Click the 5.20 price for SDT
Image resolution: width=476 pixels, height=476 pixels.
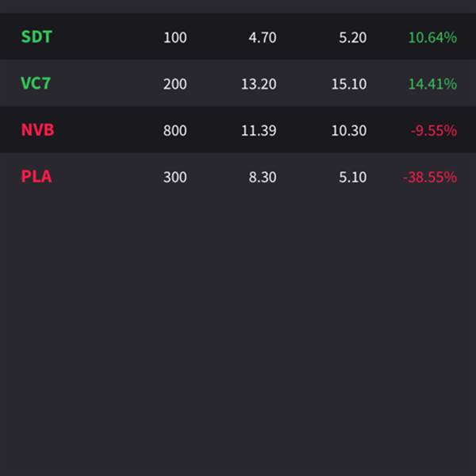coord(352,37)
